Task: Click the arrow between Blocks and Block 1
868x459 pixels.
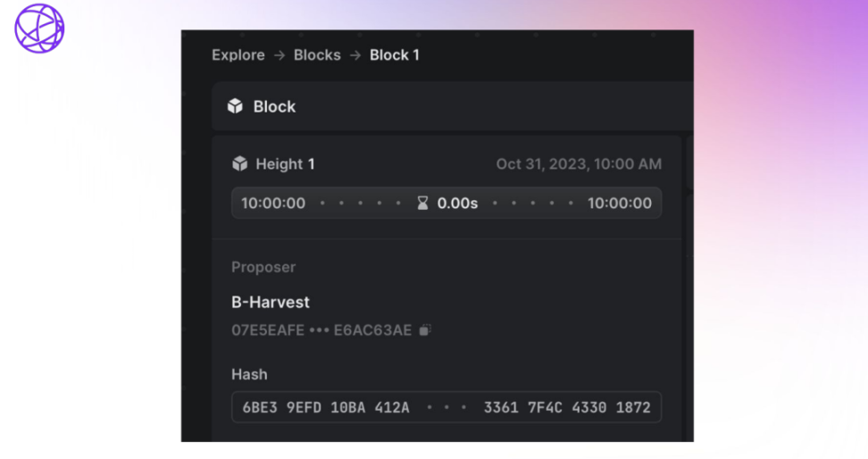Action: (x=355, y=55)
